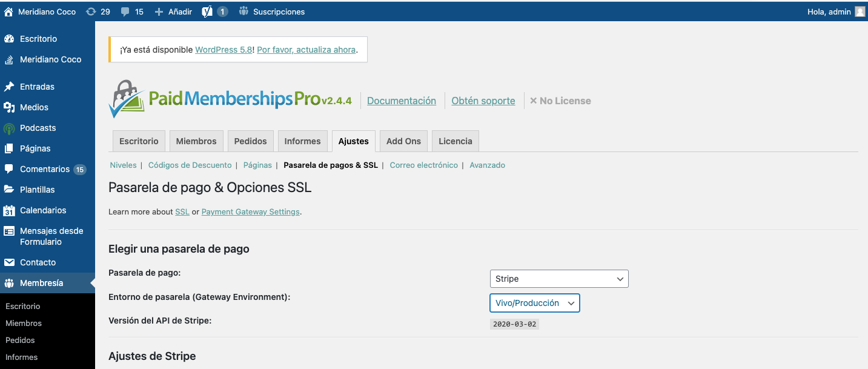Click the Medios media icon
Image resolution: width=868 pixels, height=369 pixels.
(9, 107)
